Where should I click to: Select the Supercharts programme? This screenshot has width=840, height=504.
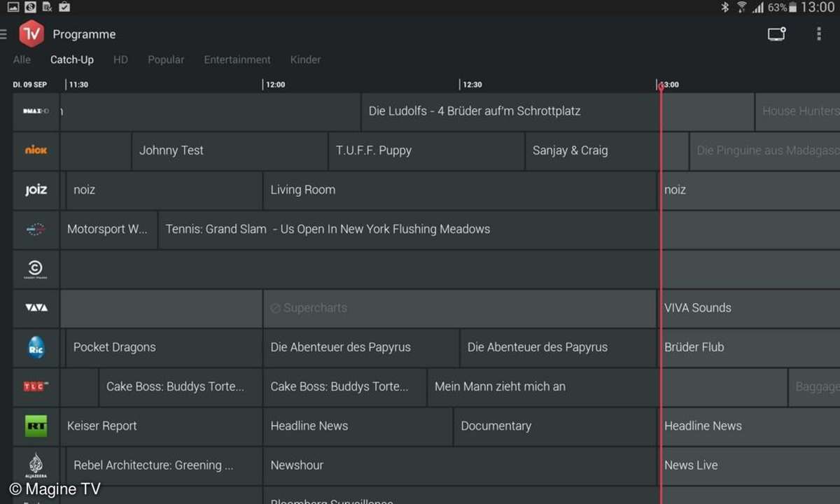coord(460,308)
